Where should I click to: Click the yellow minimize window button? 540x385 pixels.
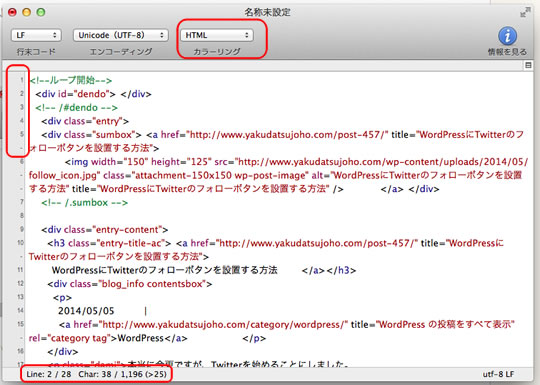point(27,12)
